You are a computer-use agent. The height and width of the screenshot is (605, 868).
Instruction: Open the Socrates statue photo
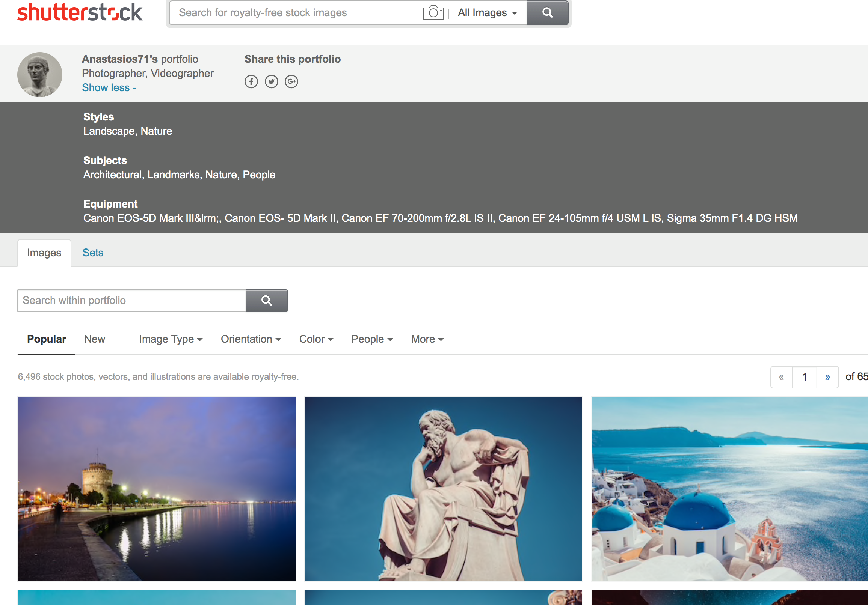443,489
